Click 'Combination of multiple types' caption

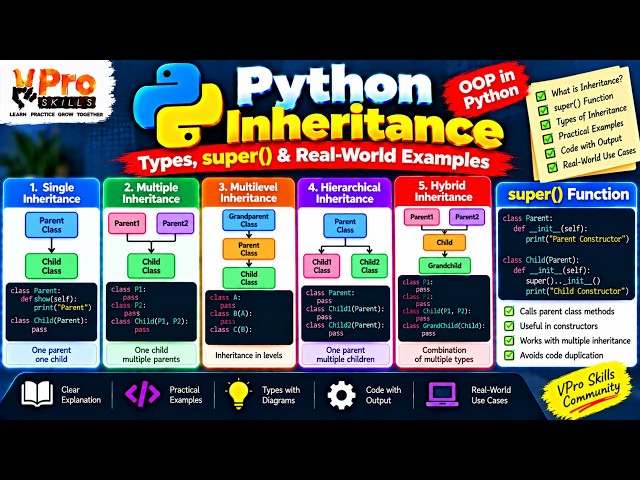pyautogui.click(x=444, y=355)
